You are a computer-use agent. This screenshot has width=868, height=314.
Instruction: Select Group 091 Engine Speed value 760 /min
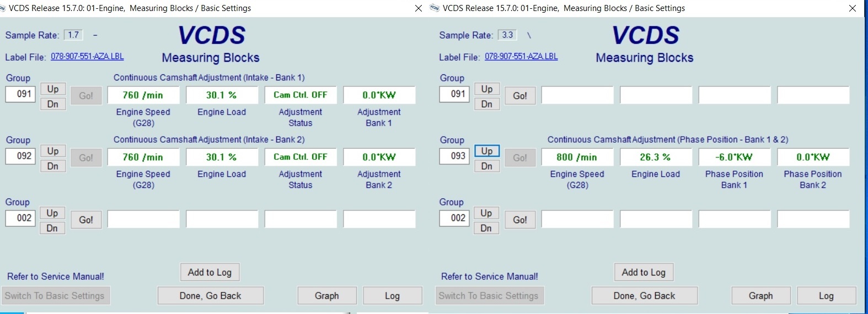pos(143,95)
